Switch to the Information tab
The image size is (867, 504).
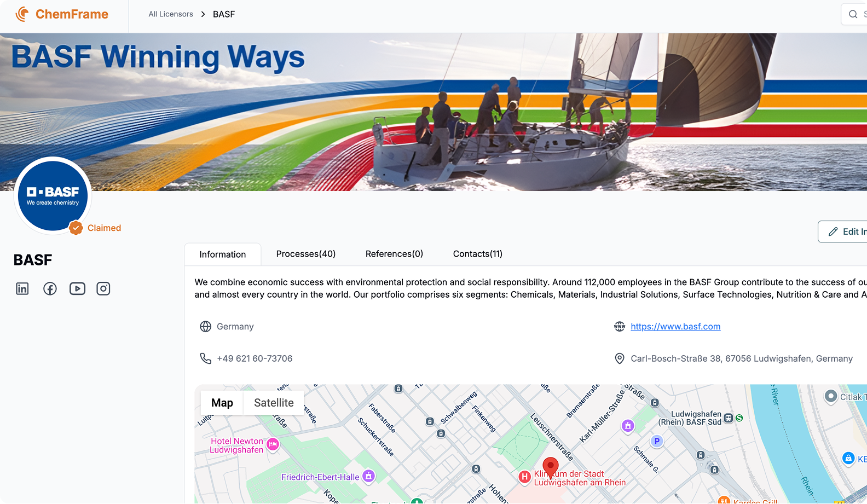point(223,254)
